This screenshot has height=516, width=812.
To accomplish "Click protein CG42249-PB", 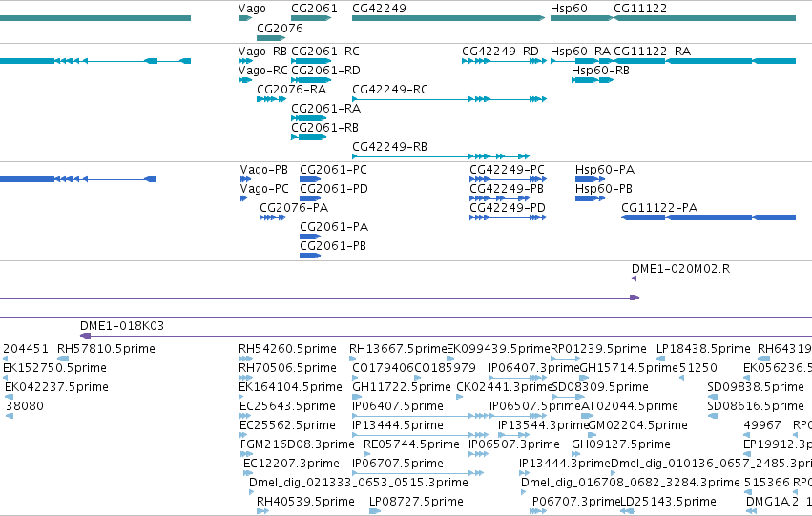I will [507, 189].
